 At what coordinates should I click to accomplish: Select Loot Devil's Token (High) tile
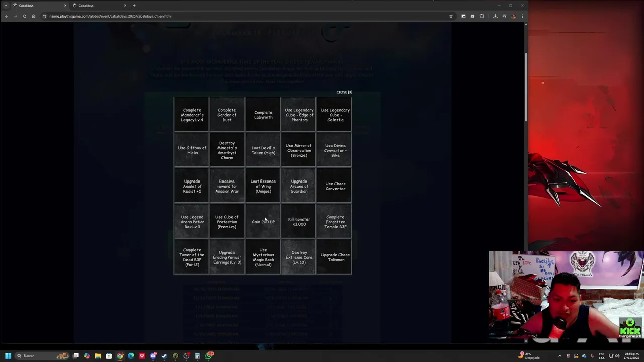[263, 150]
